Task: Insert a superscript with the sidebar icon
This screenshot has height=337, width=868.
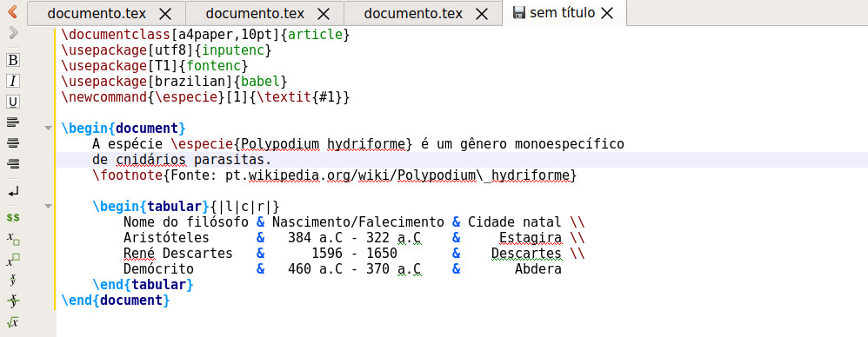Action: click(13, 260)
